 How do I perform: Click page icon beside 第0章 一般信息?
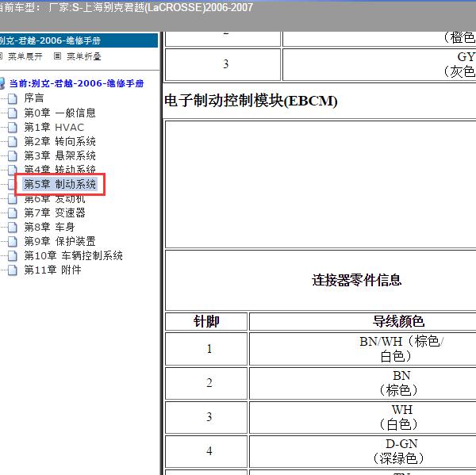[13, 113]
